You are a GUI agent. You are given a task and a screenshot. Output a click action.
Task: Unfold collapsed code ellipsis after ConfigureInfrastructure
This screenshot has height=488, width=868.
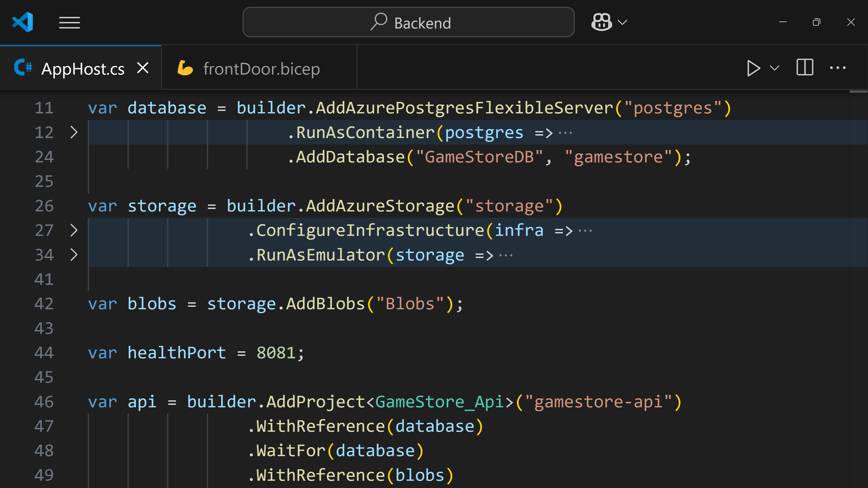[585, 231]
